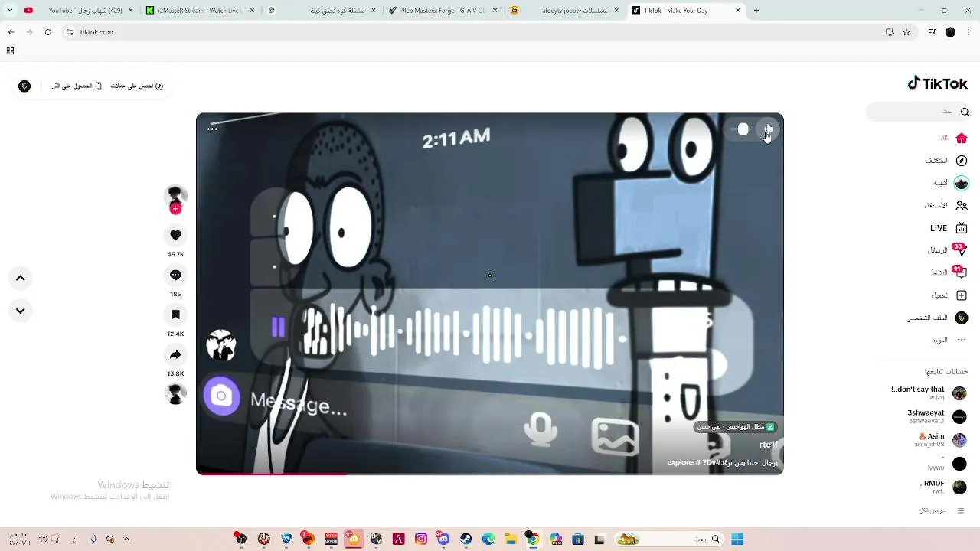Open the For You home icon
Image resolution: width=980 pixels, height=551 pixels.
click(x=962, y=139)
